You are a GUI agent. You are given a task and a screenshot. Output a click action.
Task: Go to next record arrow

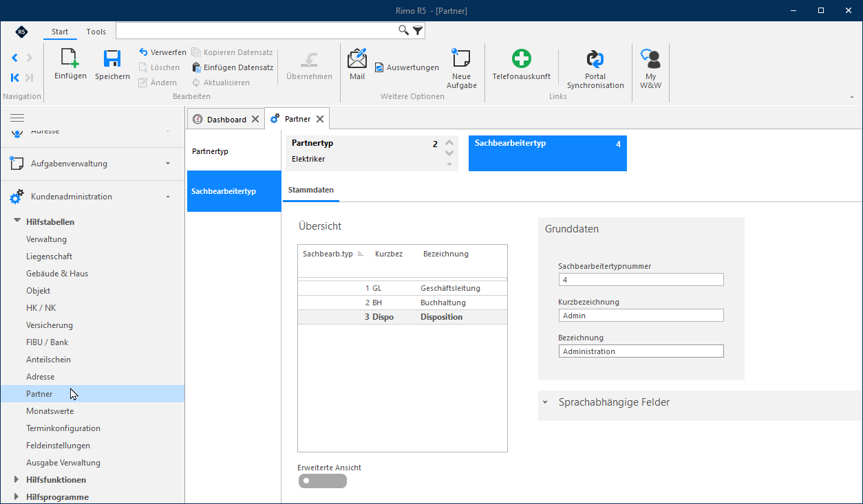(x=29, y=58)
